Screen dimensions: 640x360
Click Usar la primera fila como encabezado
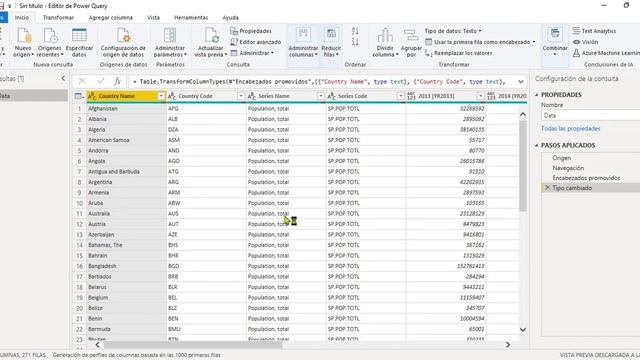click(480, 42)
